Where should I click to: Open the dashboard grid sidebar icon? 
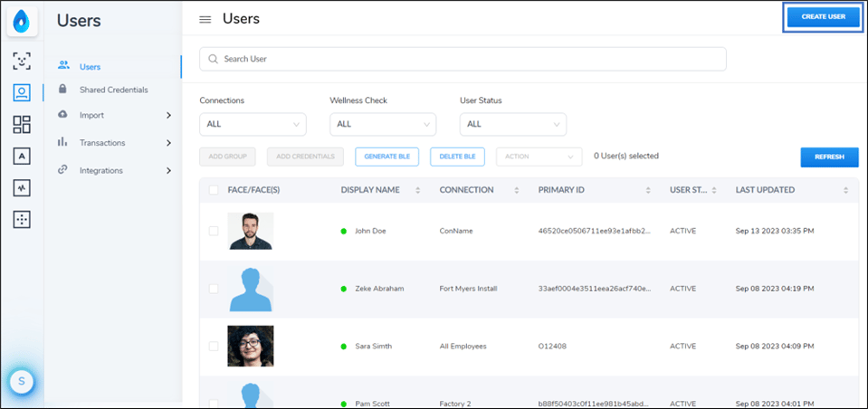coord(22,125)
